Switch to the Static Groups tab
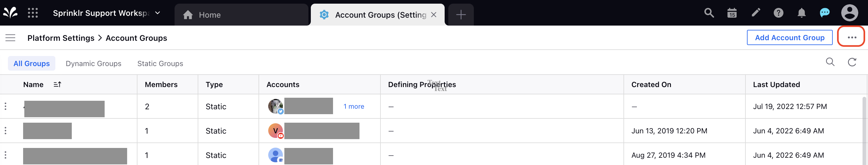 click(160, 63)
